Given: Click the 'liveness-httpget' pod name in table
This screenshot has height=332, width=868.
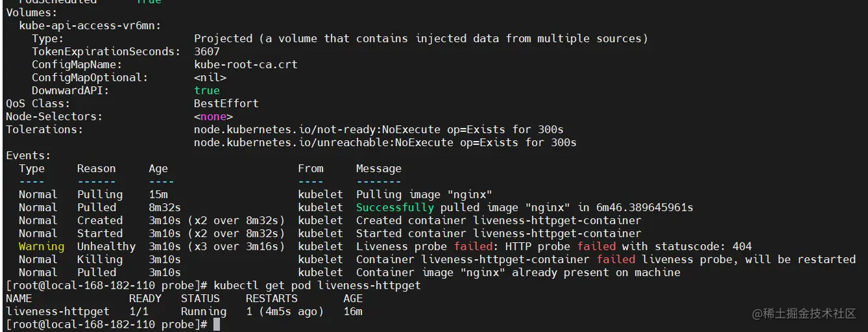Looking at the screenshot, I should [x=58, y=311].
